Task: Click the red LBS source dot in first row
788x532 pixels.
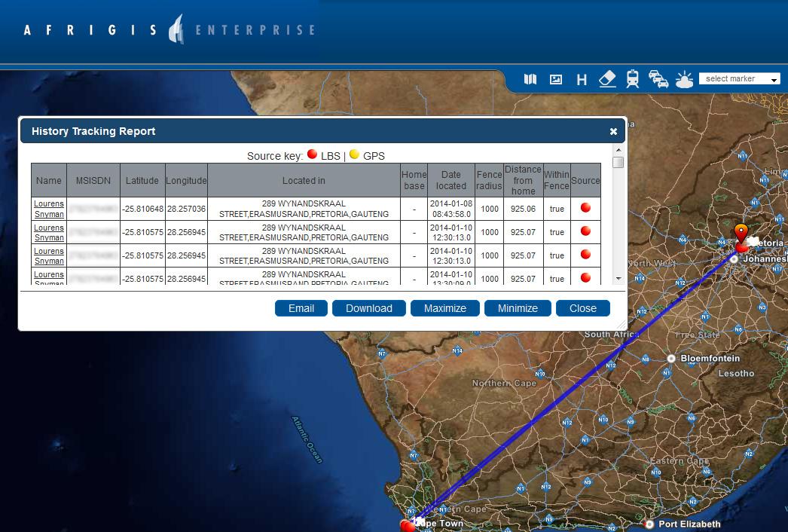Action: [x=585, y=209]
